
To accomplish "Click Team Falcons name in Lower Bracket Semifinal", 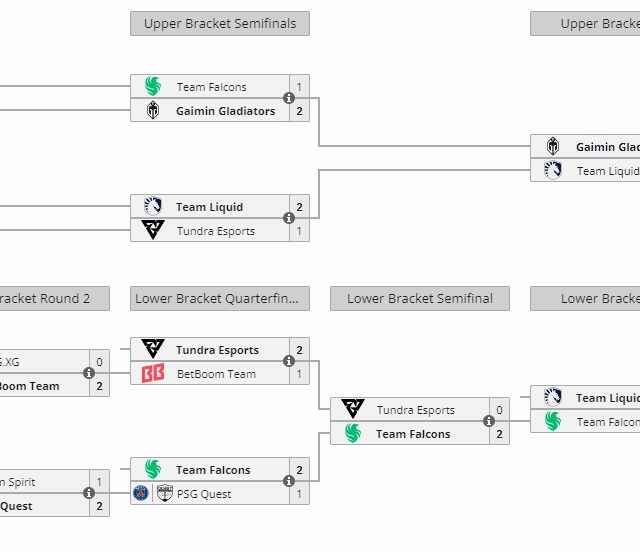I will pyautogui.click(x=413, y=434).
